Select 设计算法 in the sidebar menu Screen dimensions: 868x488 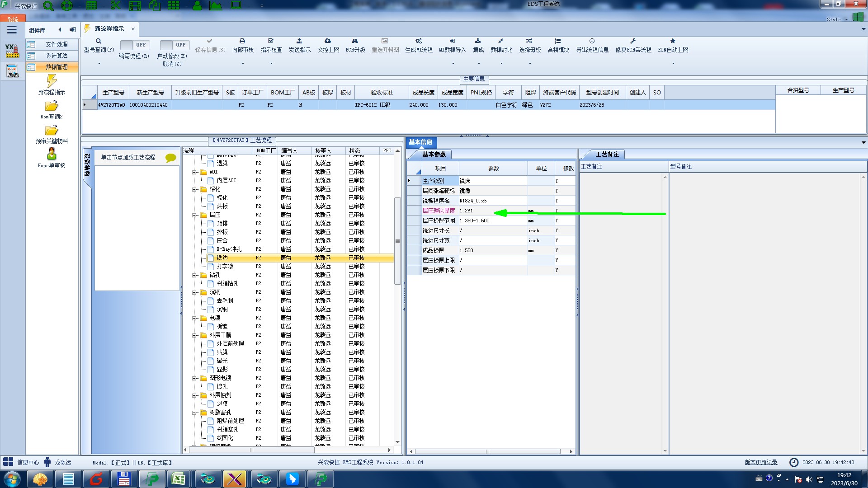tap(57, 56)
